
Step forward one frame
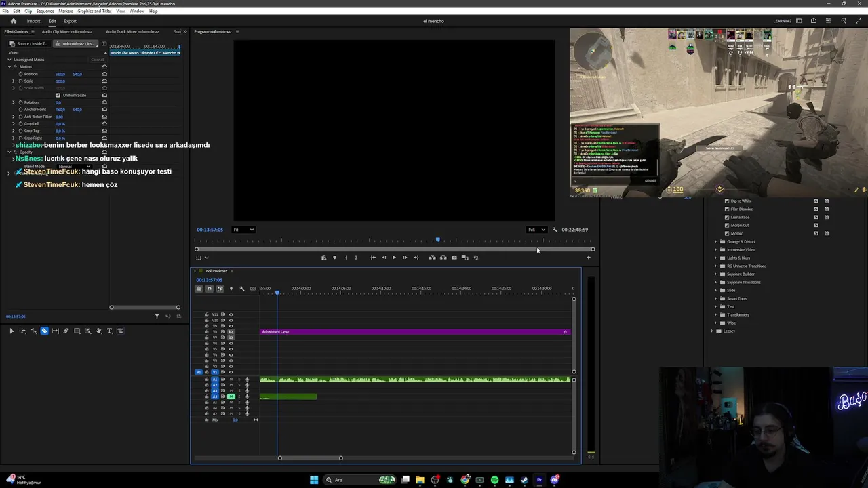pos(405,258)
